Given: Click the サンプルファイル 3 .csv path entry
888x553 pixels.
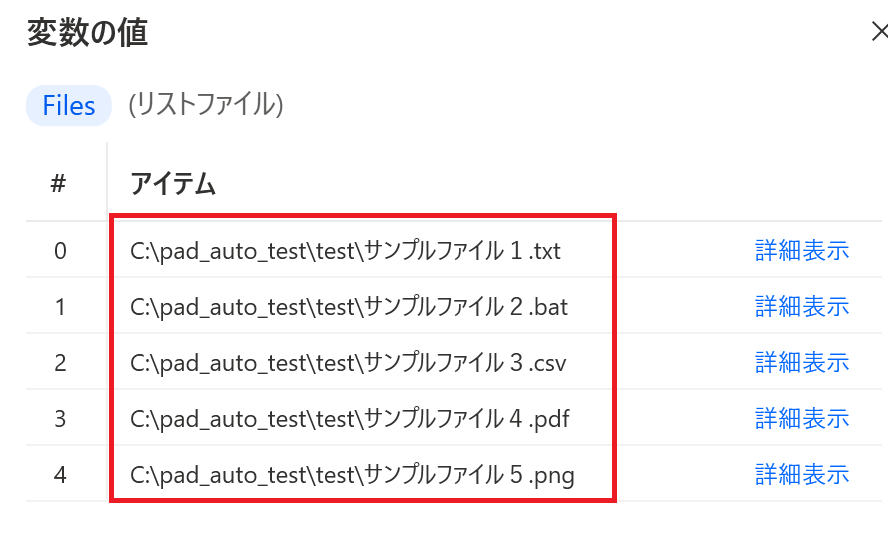Looking at the screenshot, I should 348,362.
